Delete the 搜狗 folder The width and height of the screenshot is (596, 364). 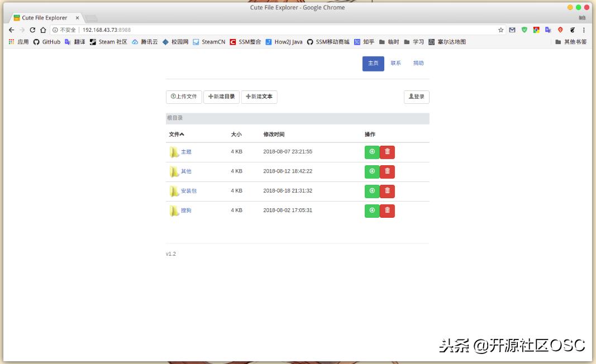click(x=387, y=210)
